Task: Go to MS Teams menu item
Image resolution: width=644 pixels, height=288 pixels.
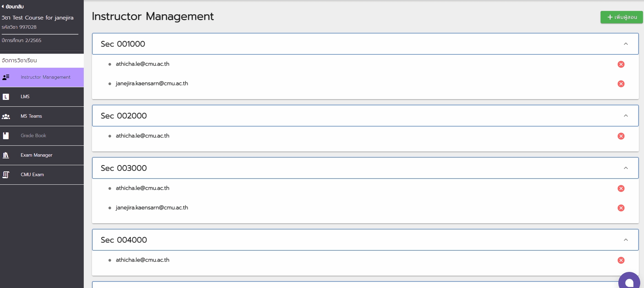Action: coord(31,116)
